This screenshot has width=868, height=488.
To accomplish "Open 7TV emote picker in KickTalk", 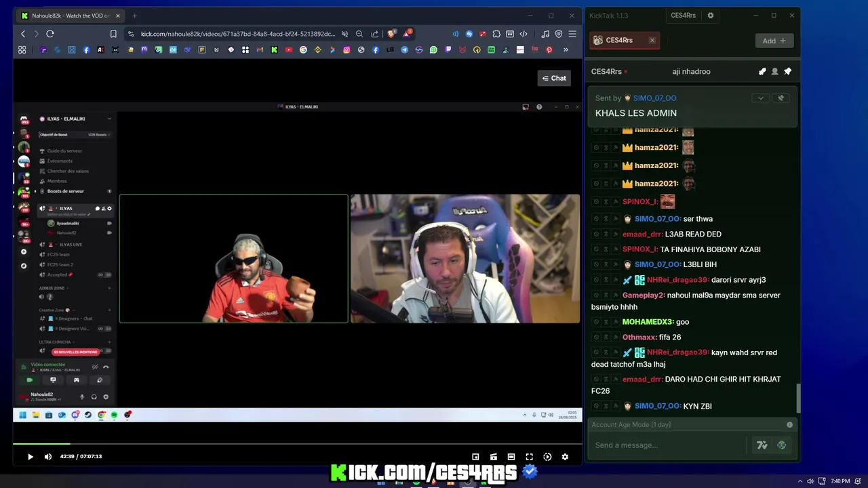I will pyautogui.click(x=762, y=445).
